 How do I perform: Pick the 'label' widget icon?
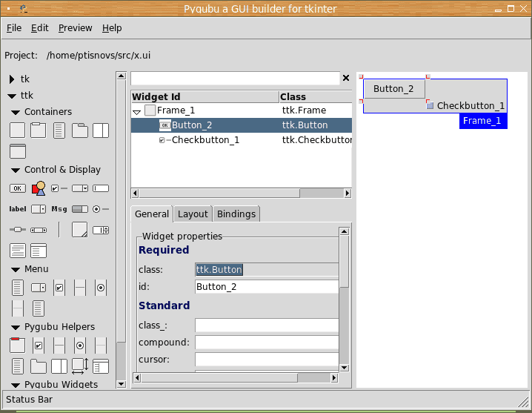tap(18, 209)
